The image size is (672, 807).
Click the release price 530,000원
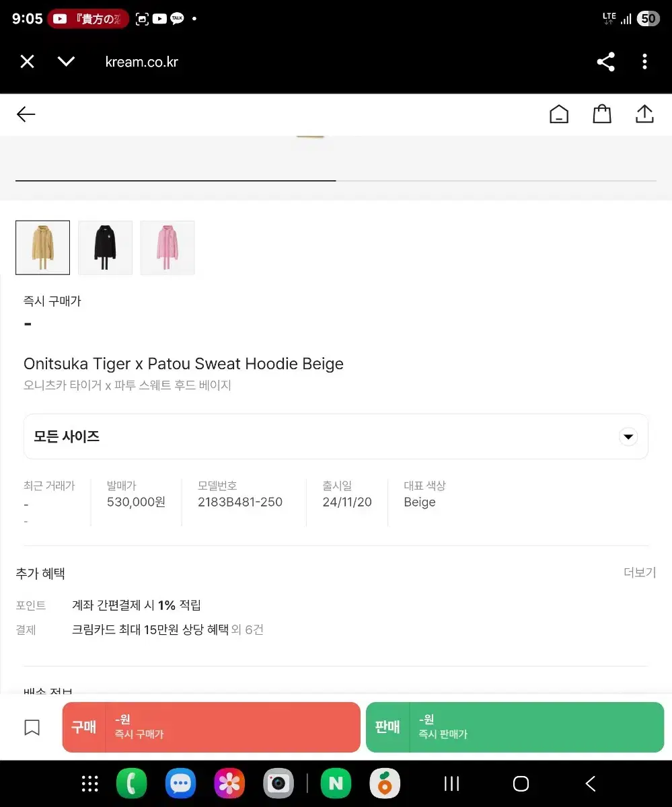[136, 502]
